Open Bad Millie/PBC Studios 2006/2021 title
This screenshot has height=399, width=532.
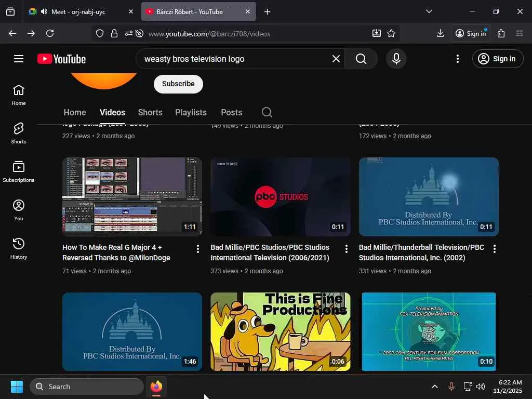[270, 252]
